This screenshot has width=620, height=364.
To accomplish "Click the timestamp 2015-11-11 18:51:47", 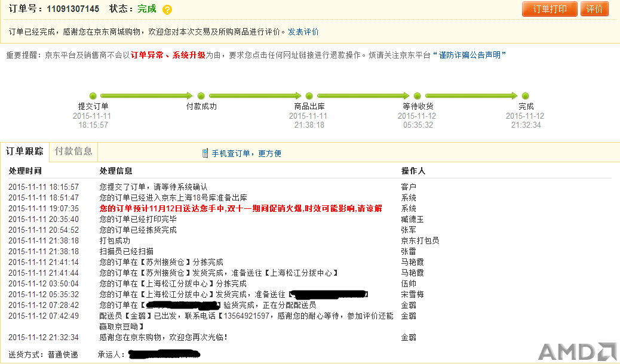I will [44, 198].
